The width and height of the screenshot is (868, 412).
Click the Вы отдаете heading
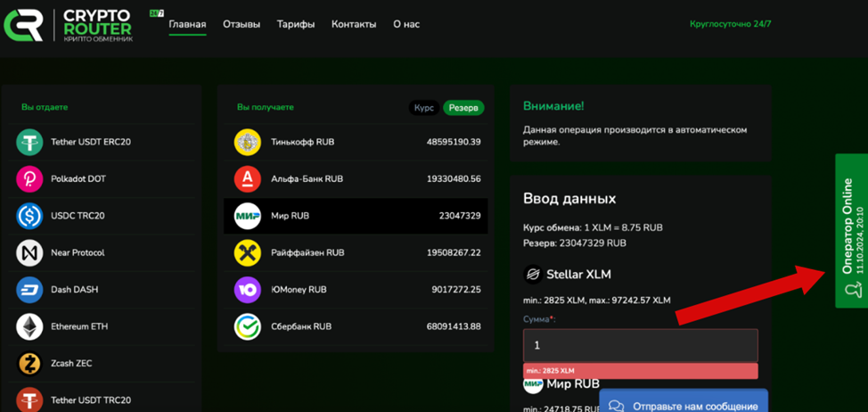(x=45, y=107)
